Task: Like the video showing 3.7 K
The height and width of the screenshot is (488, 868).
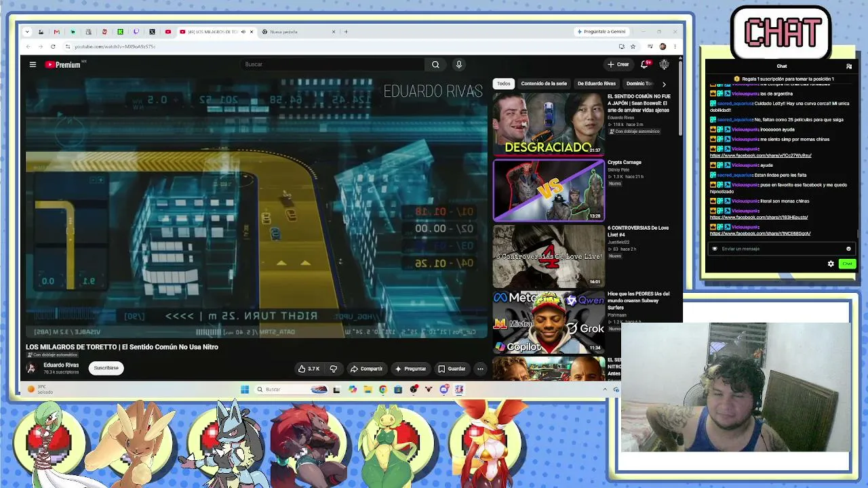Action: (309, 369)
